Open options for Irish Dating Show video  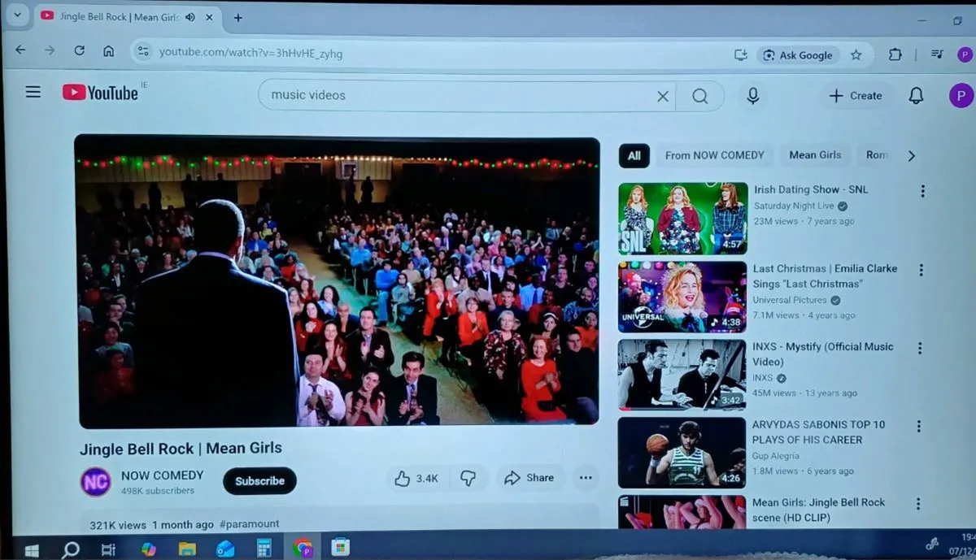click(x=922, y=191)
